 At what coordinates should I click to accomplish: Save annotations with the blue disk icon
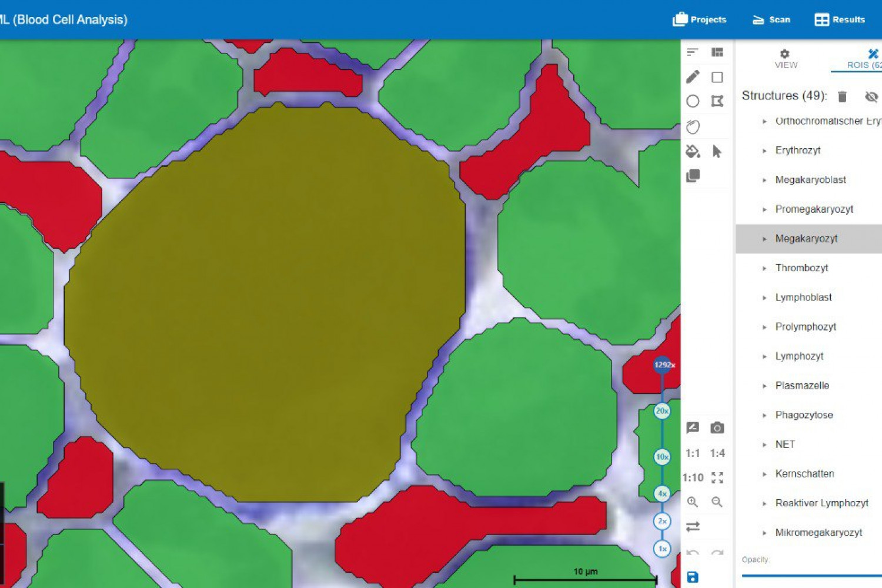pyautogui.click(x=693, y=577)
